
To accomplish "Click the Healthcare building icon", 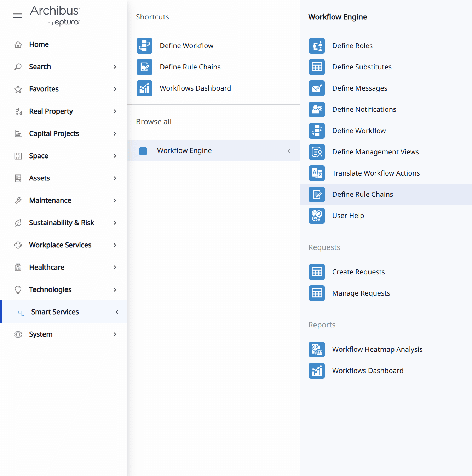I will tap(18, 268).
